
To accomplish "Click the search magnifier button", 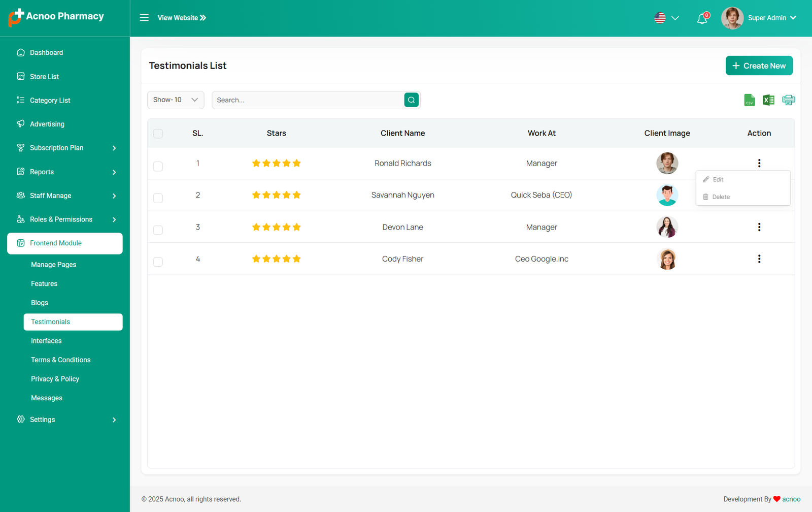I will point(411,100).
